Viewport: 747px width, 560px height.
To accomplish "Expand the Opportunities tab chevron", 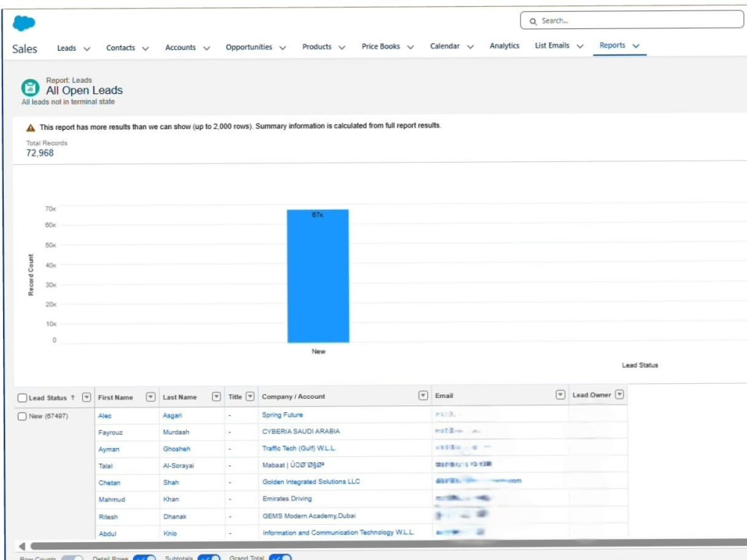I will pyautogui.click(x=282, y=48).
